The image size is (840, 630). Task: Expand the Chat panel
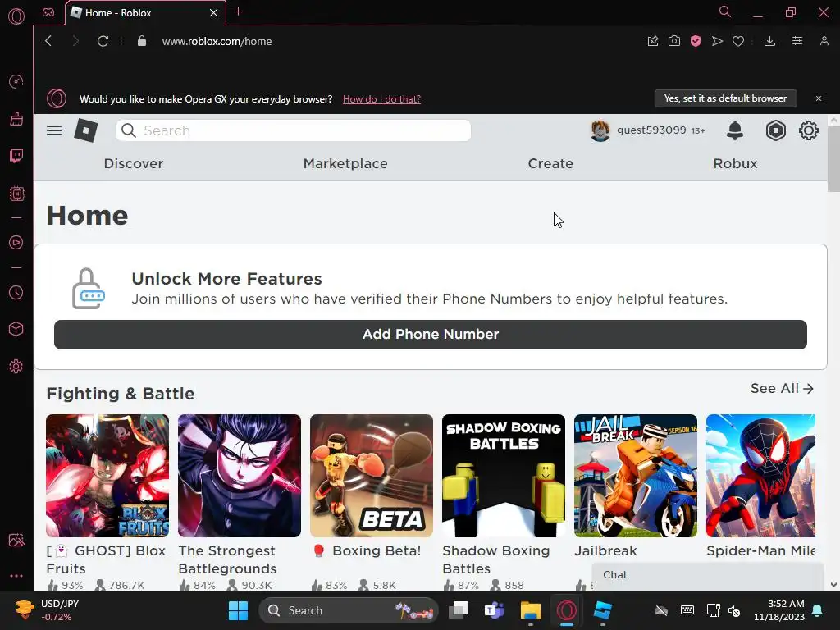tap(707, 575)
